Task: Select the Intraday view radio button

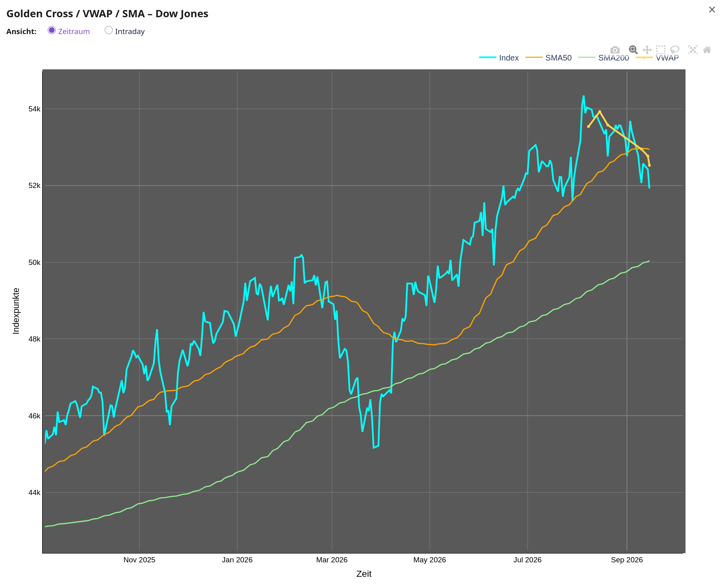Action: click(109, 30)
